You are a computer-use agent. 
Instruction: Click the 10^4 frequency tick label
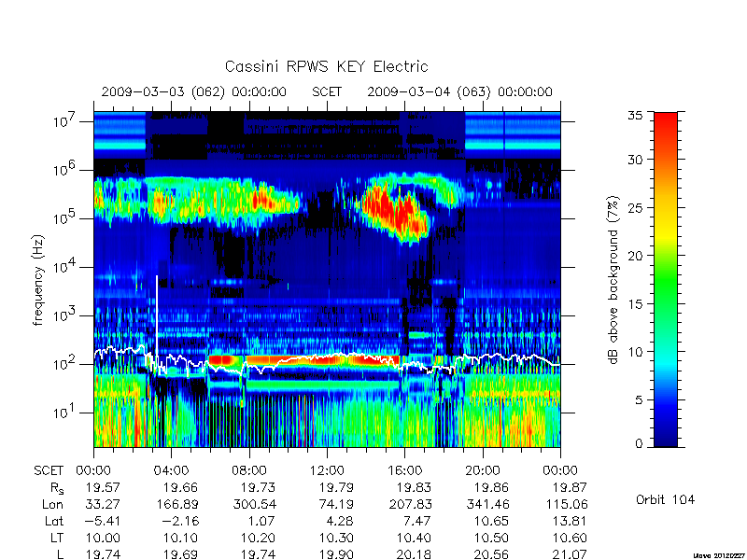pyautogui.click(x=65, y=266)
